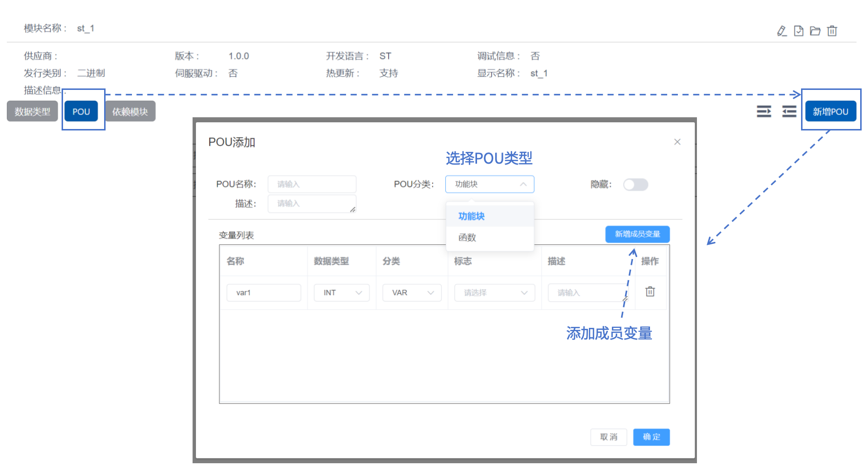Click the 标志 column header
This screenshot has height=473, width=868.
[463, 261]
